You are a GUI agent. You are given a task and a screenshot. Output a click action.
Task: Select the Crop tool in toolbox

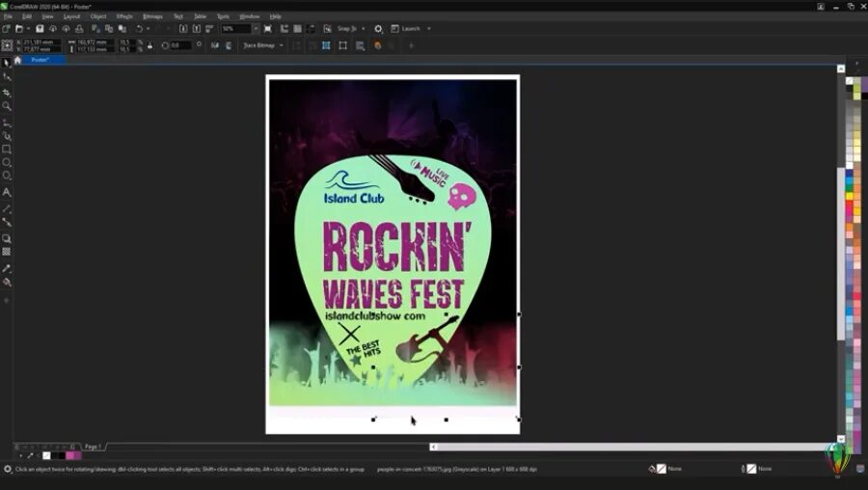[7, 93]
